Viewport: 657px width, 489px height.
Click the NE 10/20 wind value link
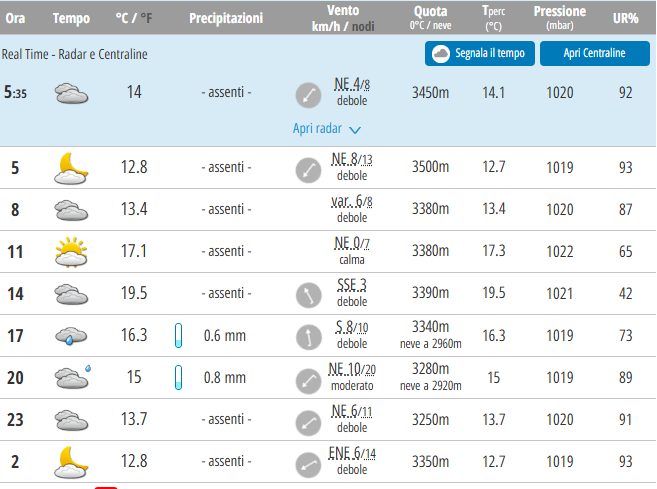point(351,370)
